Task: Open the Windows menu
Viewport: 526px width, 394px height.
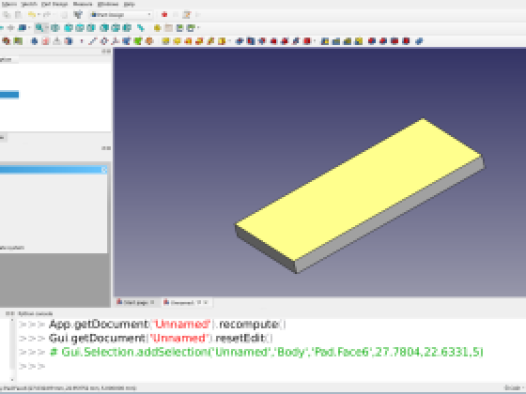Action: [x=108, y=4]
